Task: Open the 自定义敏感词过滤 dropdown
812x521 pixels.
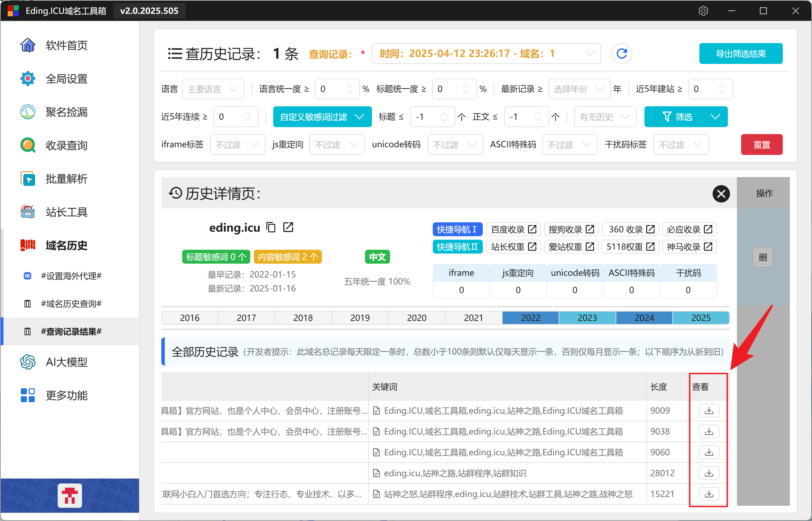Action: (322, 117)
